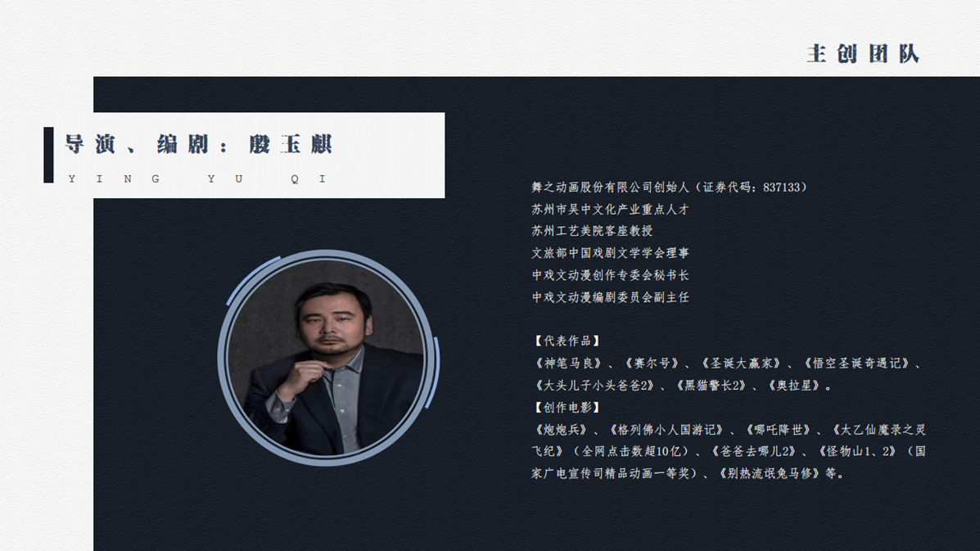The width and height of the screenshot is (980, 551).
Task: Click the line 中戏文动漫编剧委员会副主任
Action: [x=610, y=297]
